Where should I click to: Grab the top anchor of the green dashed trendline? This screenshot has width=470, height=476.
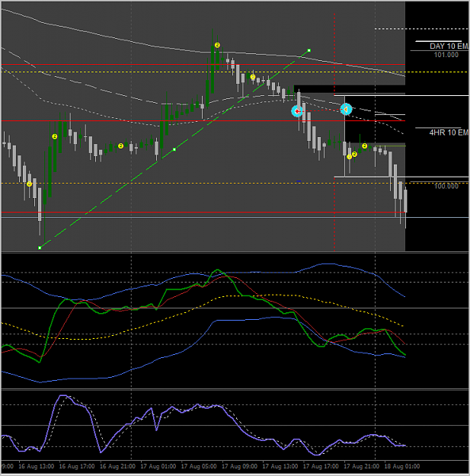[x=309, y=50]
